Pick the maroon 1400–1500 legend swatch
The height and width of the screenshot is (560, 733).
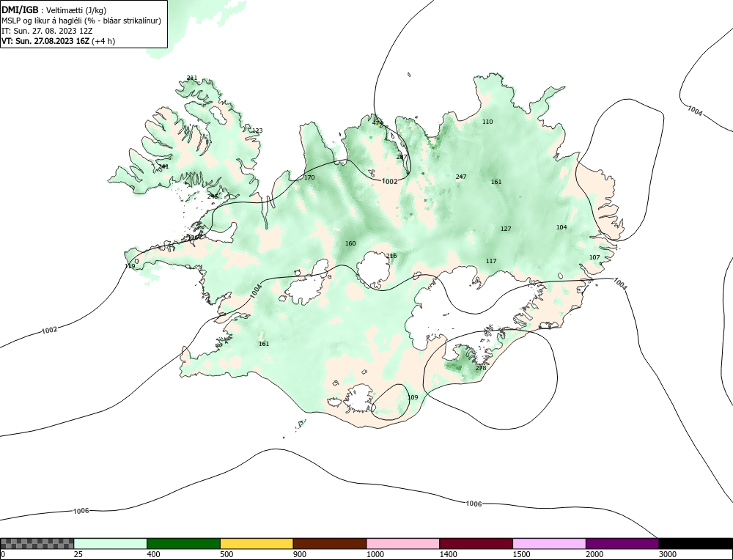[476, 544]
